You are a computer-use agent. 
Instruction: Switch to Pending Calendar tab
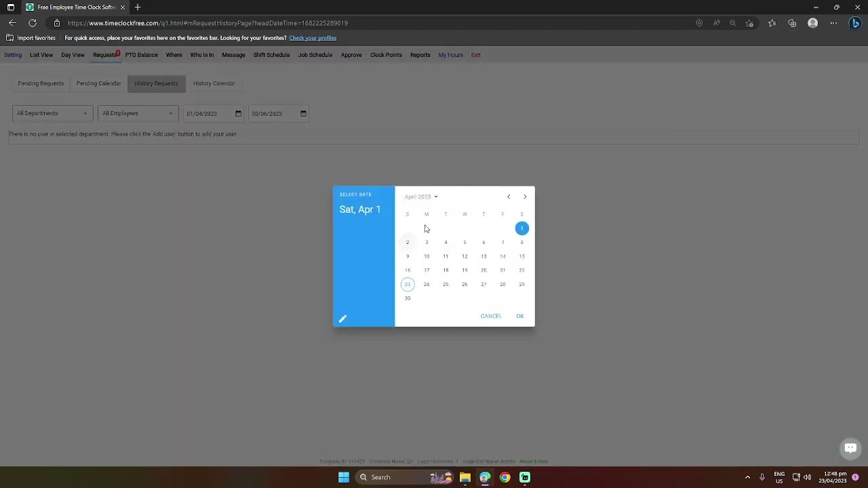(x=98, y=83)
